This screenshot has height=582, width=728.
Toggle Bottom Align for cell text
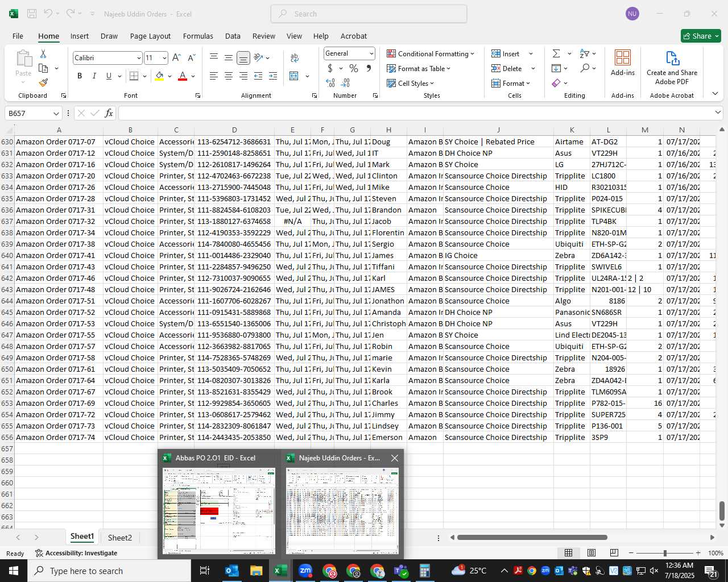[243, 57]
